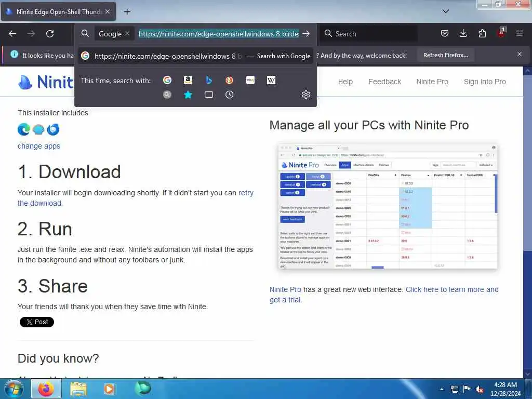Click the Thunderbird app icon
Screen dimensions: 532x399
click(53, 129)
